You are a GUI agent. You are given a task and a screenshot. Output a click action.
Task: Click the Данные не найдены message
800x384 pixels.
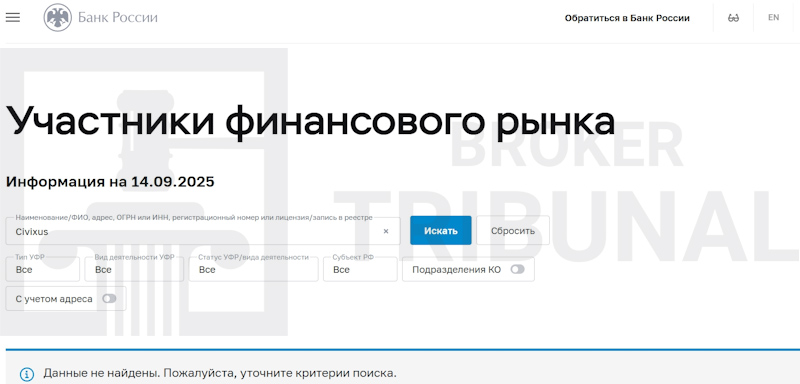(219, 373)
